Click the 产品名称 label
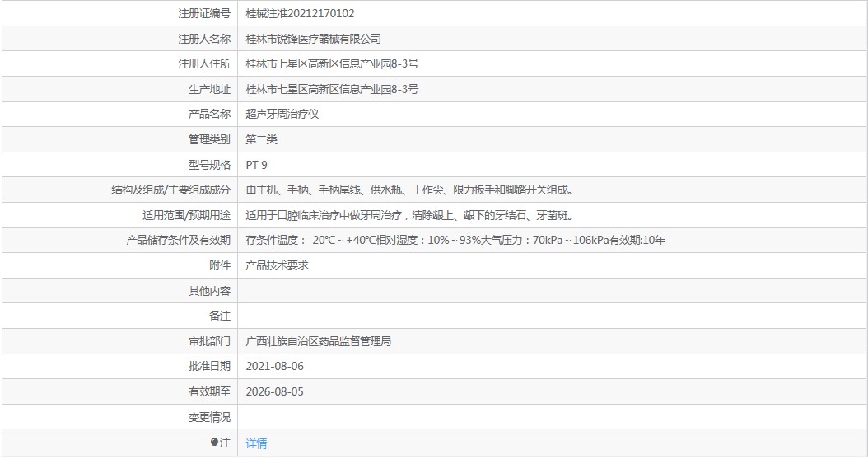Image resolution: width=868 pixels, height=459 pixels. tap(209, 114)
